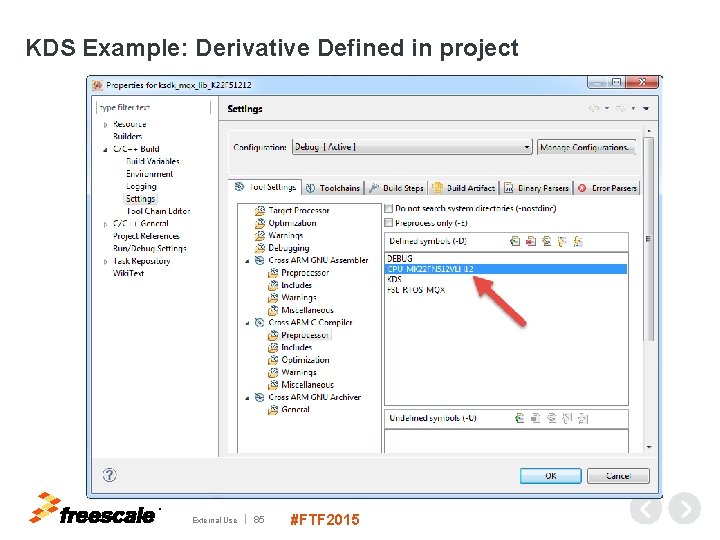
Task: Switch to the Tool Settings tab
Action: click(x=265, y=187)
